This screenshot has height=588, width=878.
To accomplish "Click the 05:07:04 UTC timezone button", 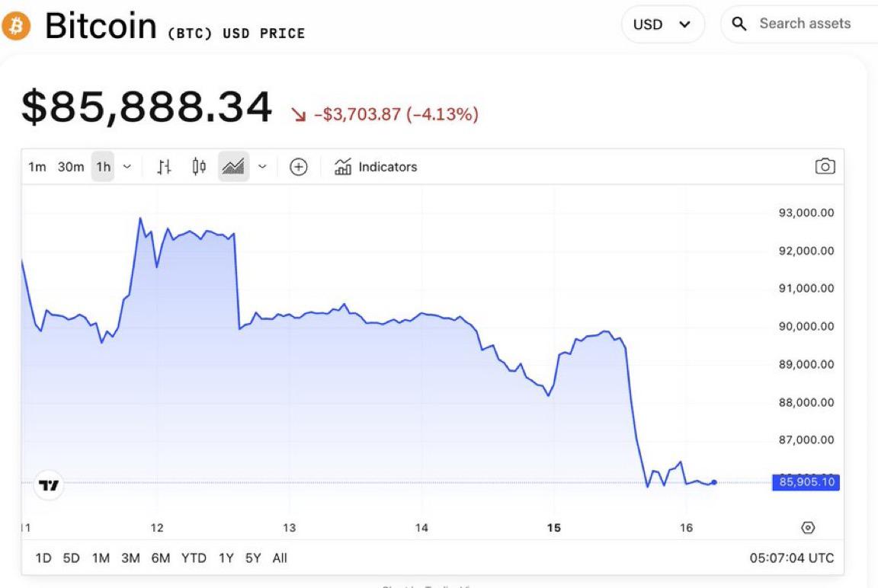I will pos(792,558).
